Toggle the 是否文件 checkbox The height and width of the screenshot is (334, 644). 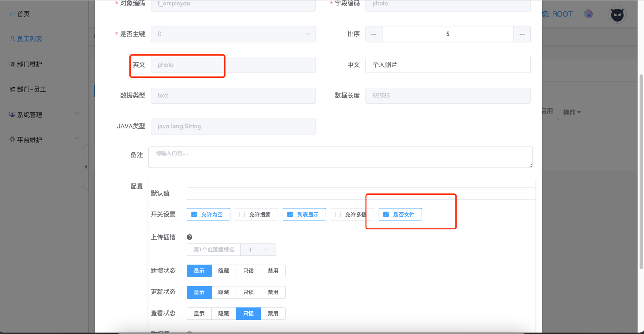click(386, 215)
